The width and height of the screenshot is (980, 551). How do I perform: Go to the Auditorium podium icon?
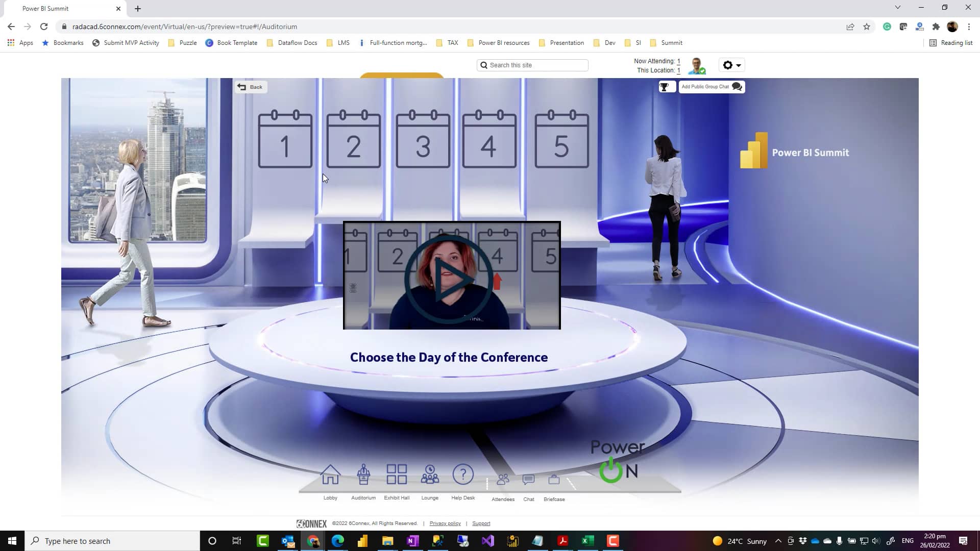coord(363,475)
